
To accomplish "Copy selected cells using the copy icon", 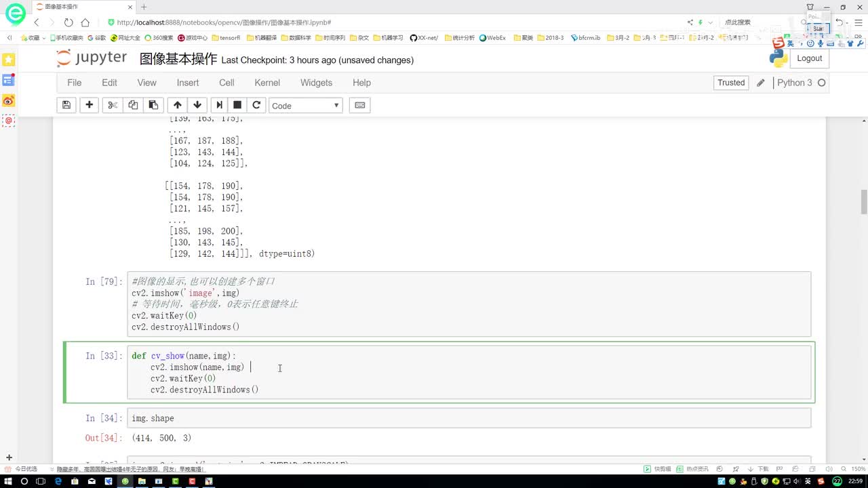I will 133,105.
